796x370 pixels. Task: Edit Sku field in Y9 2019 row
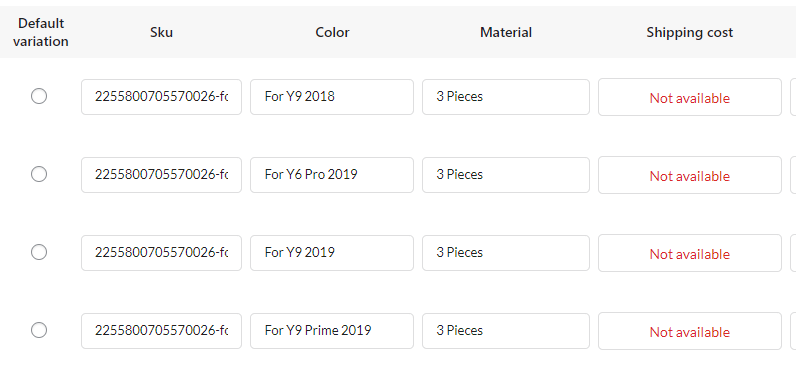(161, 253)
